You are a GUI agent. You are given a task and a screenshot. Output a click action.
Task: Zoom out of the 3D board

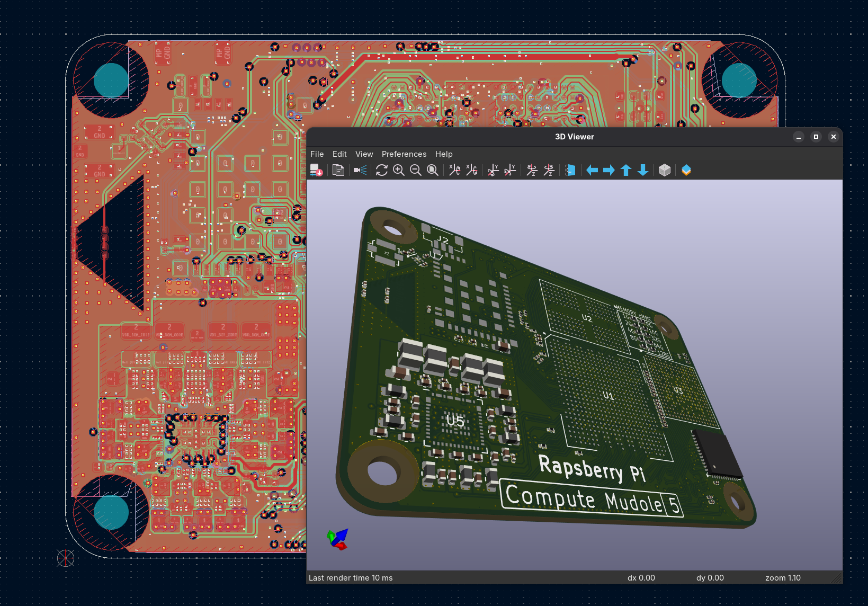[416, 170]
